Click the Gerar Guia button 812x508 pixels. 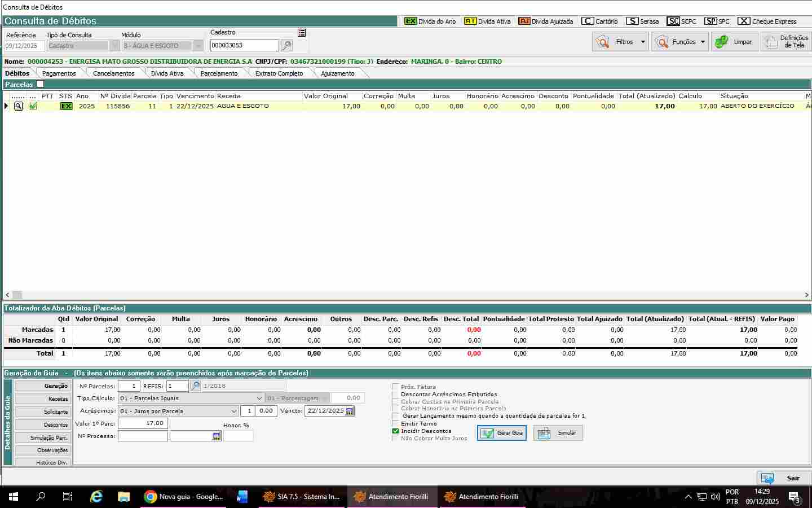[x=502, y=433]
